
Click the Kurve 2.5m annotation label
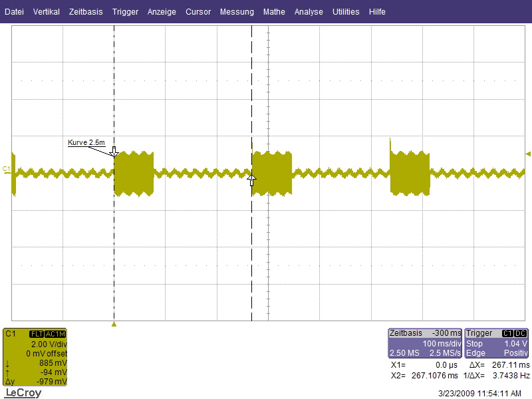pyautogui.click(x=86, y=142)
